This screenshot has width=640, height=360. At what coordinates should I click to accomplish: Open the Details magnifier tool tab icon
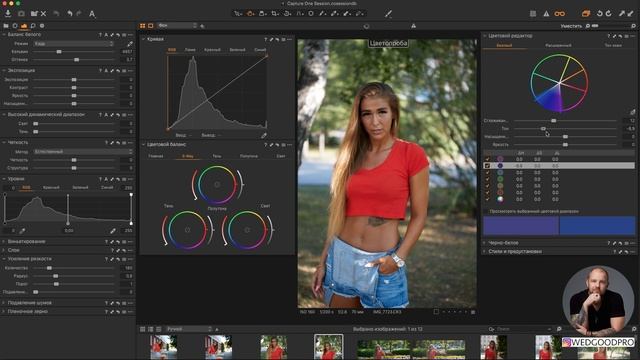(33, 26)
